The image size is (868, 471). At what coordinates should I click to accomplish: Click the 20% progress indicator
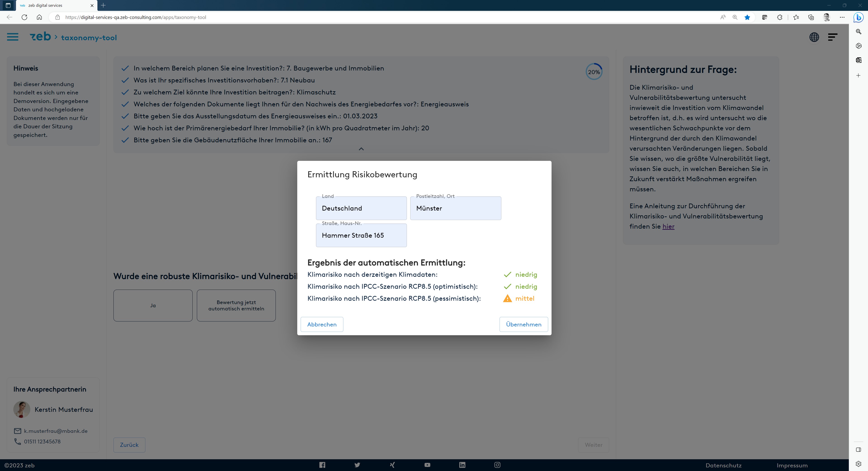coord(594,72)
